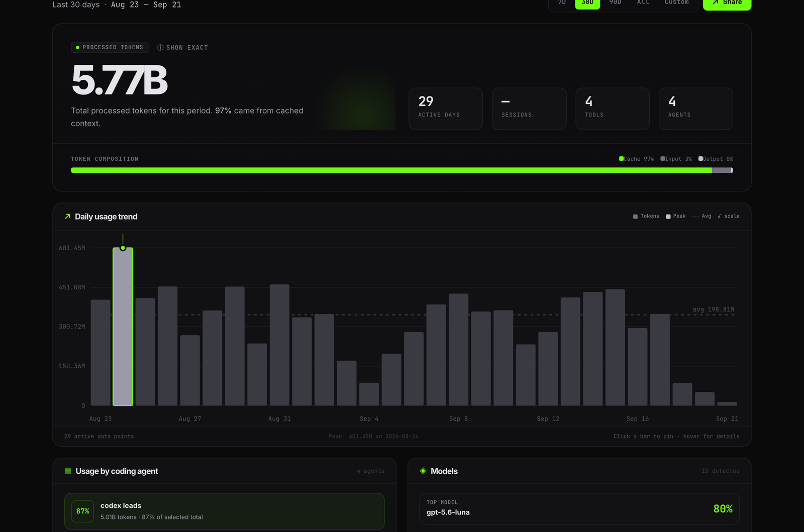Pin the Sep 8 bar

(458, 350)
